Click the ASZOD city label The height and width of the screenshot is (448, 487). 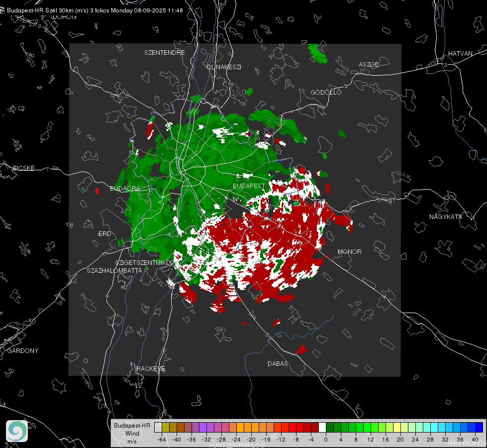pyautogui.click(x=369, y=64)
